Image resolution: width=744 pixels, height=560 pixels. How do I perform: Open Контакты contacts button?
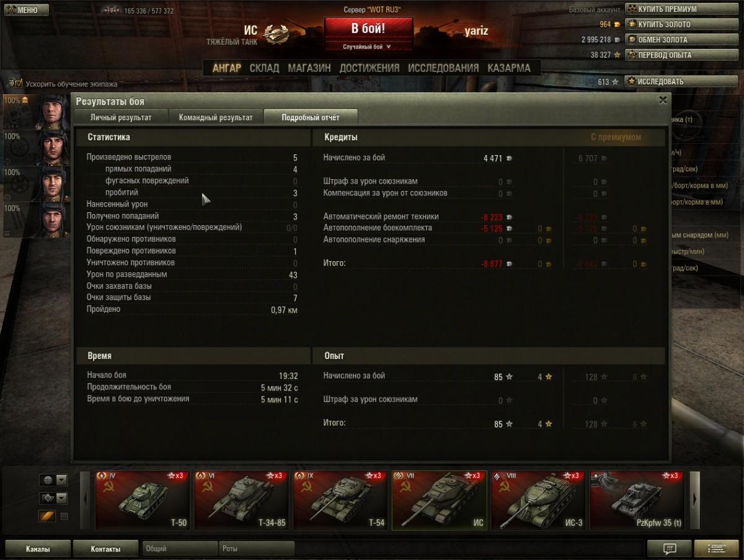(105, 549)
